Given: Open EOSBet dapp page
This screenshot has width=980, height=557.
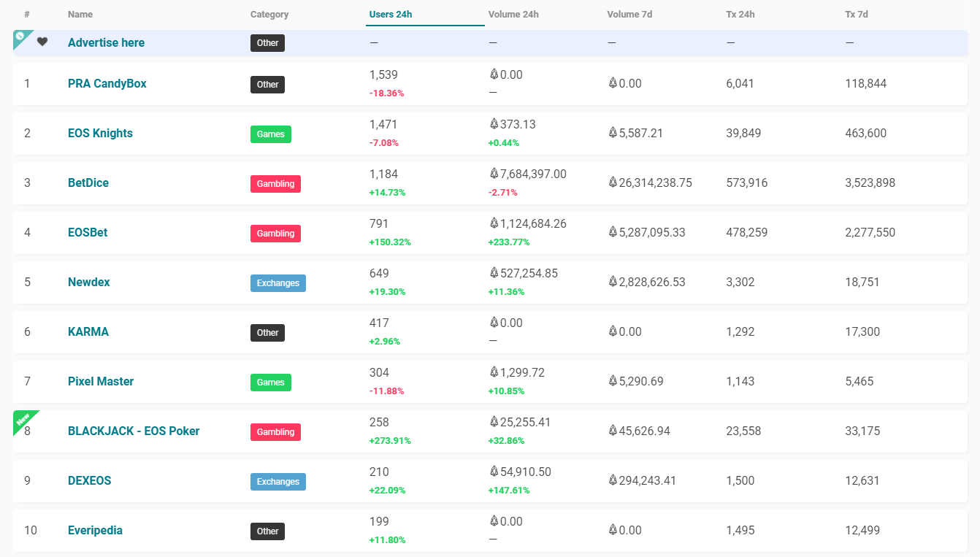Looking at the screenshot, I should 88,232.
